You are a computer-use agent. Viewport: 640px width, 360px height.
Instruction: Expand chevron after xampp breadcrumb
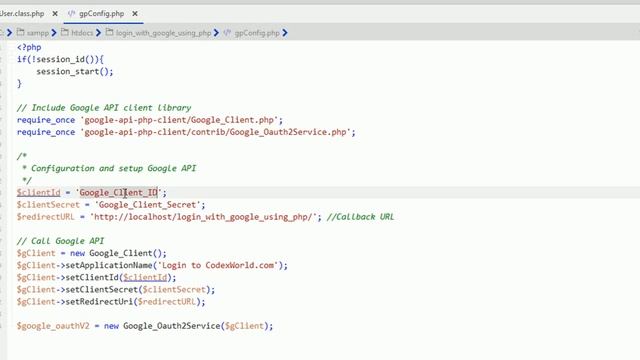[54, 33]
